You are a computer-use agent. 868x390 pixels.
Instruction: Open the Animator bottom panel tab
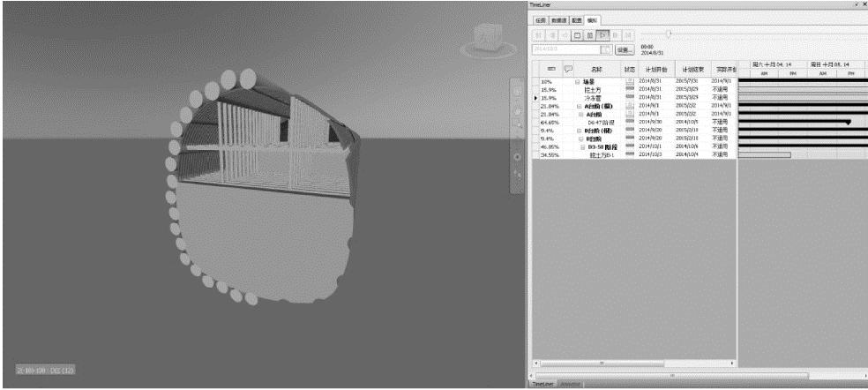tap(570, 384)
